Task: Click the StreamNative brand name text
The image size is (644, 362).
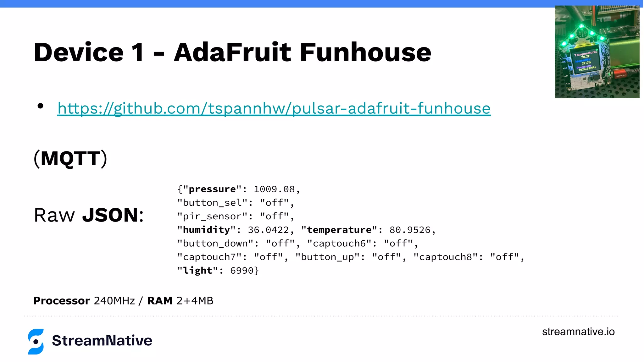Action: [102, 341]
